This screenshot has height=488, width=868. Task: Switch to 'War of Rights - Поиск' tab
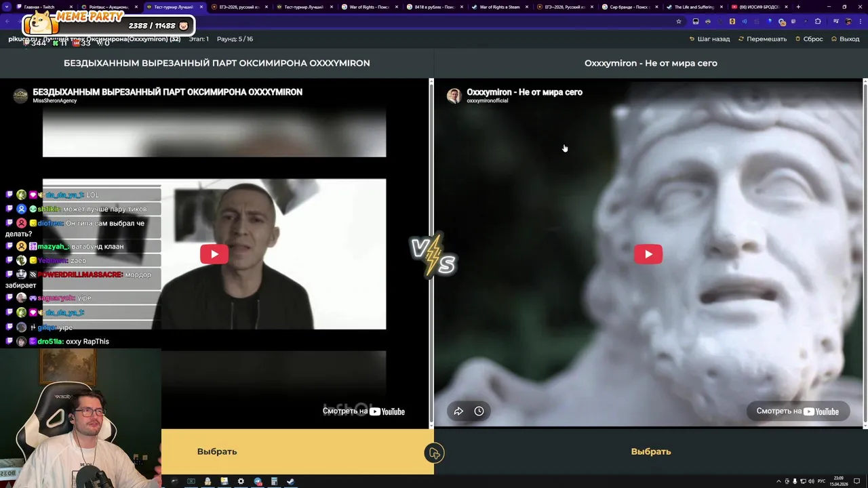coord(369,7)
